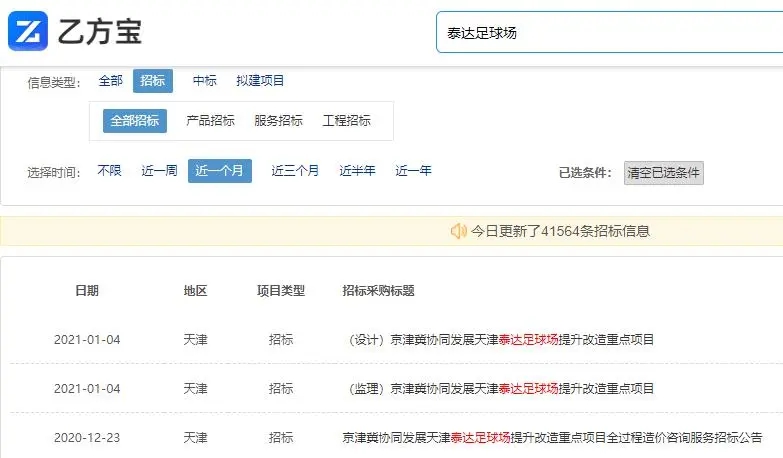Click 天津 in the 设计 row
The height and width of the screenshot is (458, 783).
[x=195, y=340]
